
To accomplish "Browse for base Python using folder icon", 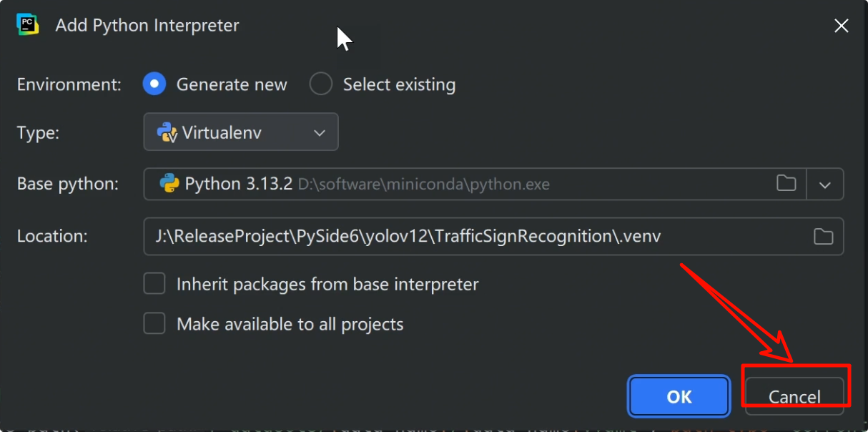I will pyautogui.click(x=786, y=184).
